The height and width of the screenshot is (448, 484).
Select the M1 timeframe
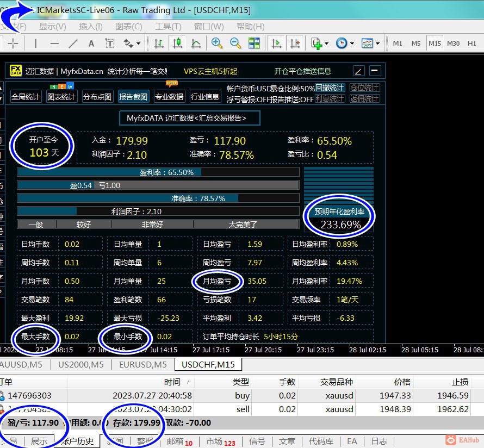[398, 43]
